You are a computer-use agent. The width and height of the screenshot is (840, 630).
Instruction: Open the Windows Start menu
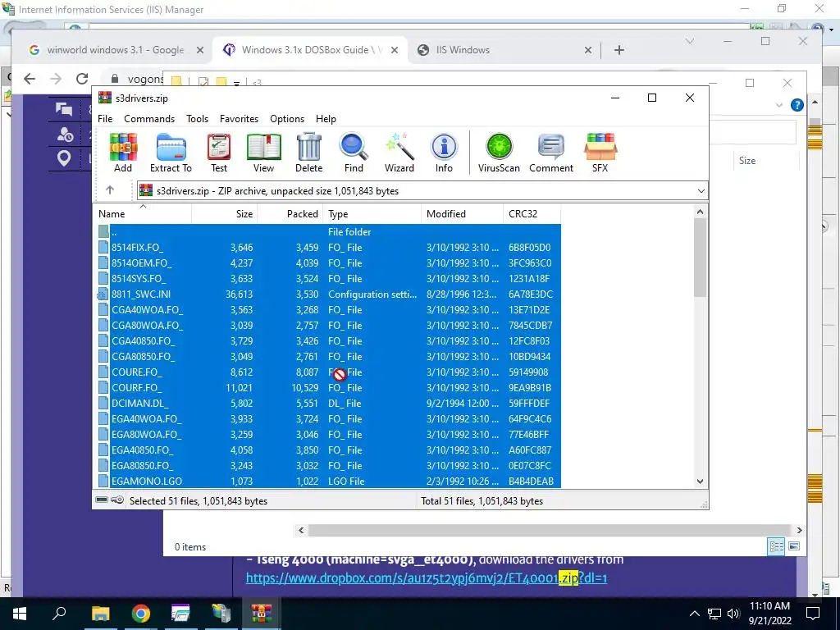tap(20, 614)
